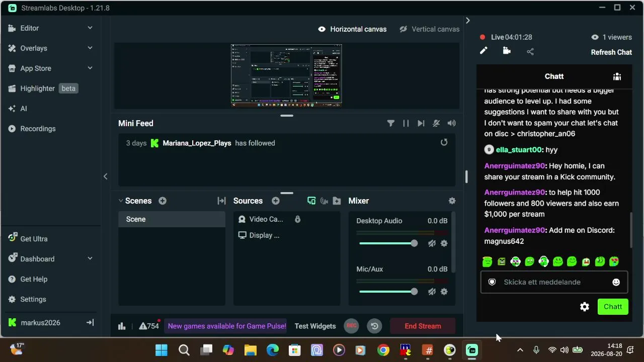This screenshot has height=362, width=644.
Task: Click the camera icon below the Live timer
Action: point(507,51)
